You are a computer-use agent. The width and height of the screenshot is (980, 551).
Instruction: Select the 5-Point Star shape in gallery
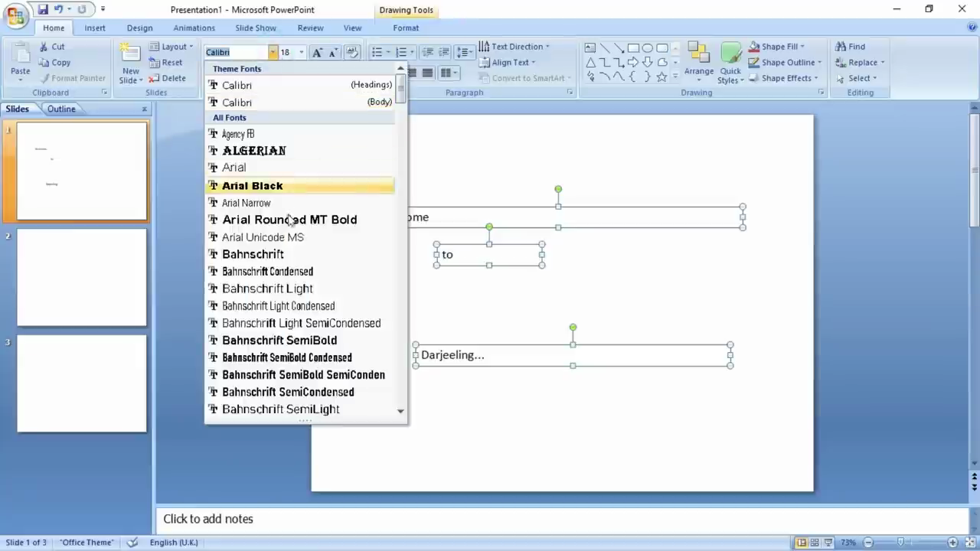pyautogui.click(x=662, y=77)
